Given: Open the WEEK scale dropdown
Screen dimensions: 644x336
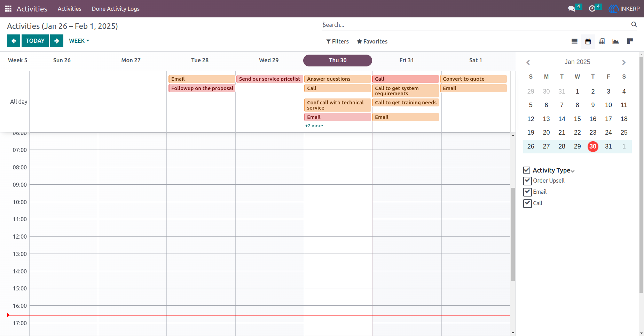Looking at the screenshot, I should coord(79,41).
